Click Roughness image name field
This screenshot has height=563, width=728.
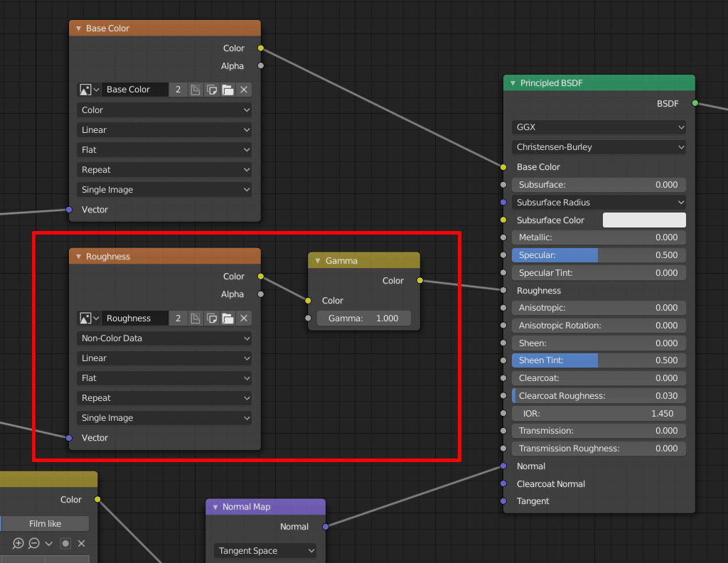135,318
